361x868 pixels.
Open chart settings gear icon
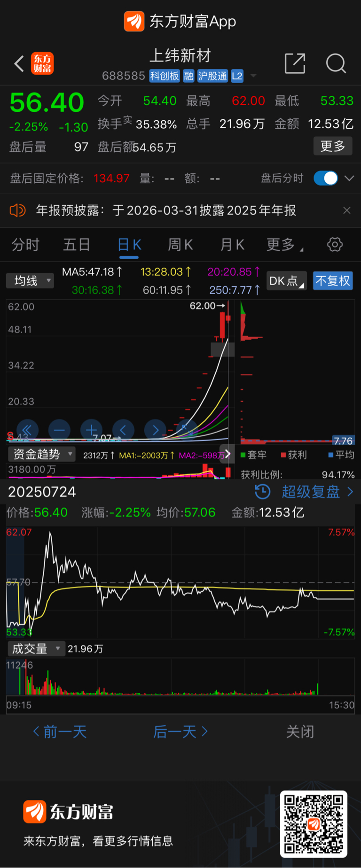pyautogui.click(x=335, y=245)
